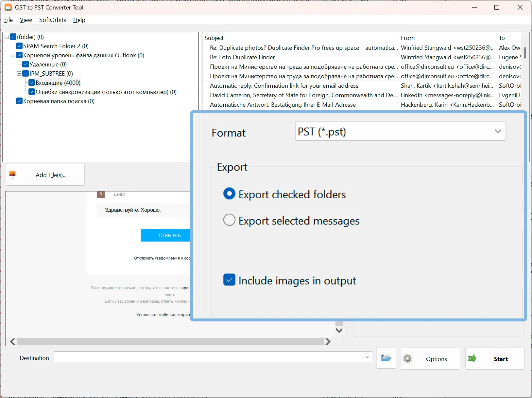
Task: Click the avatar icon beside Денис
Action: (x=101, y=194)
